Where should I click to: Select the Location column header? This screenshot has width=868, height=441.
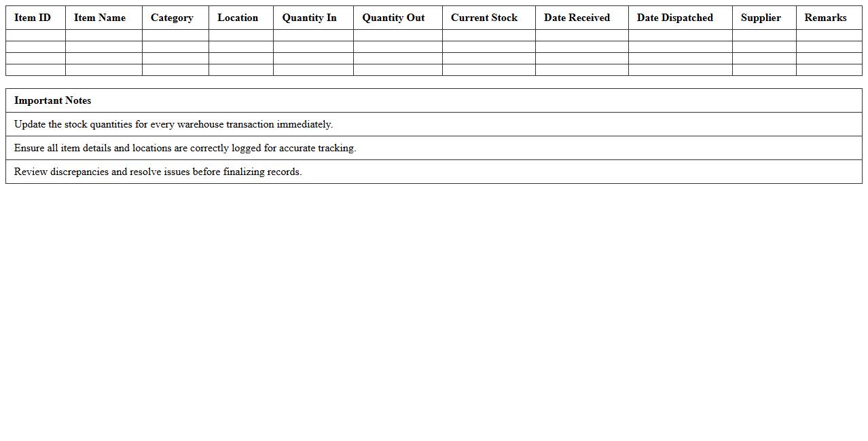point(238,18)
